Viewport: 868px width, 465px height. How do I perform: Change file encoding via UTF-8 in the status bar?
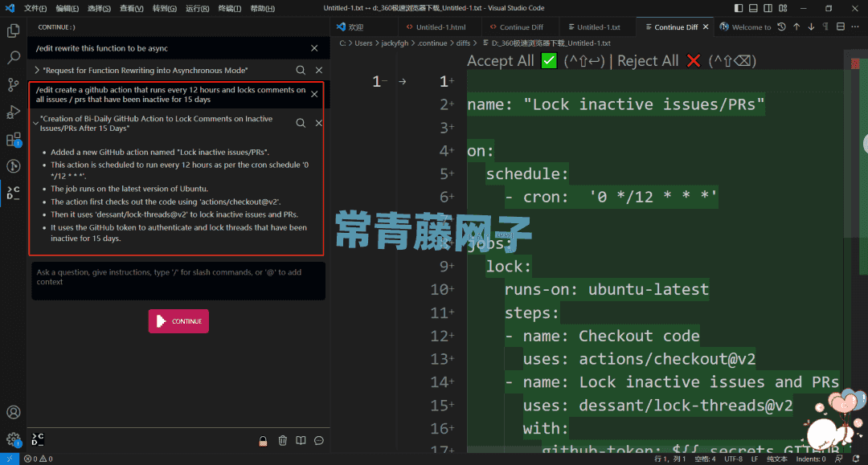tap(734, 459)
